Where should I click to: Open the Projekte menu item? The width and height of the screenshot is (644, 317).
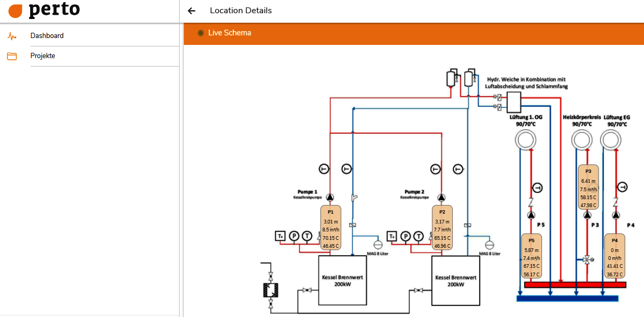[x=43, y=56]
